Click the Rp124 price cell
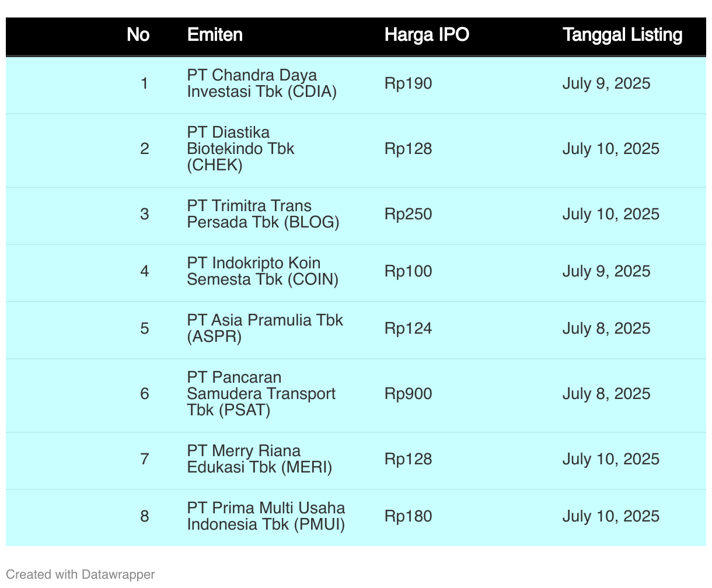Viewport: 712px width, 588px height. click(408, 328)
